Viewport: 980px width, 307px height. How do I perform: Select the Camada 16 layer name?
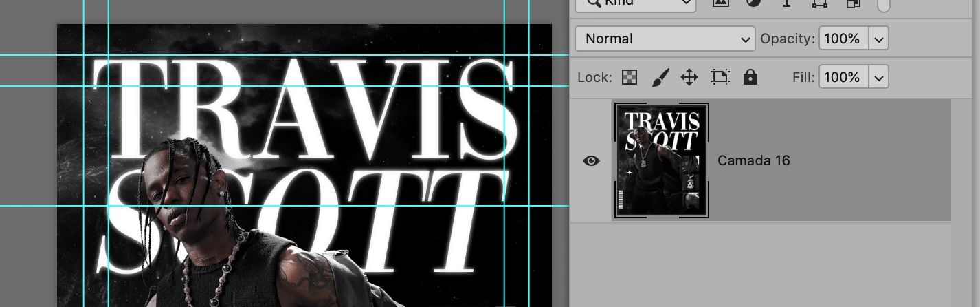click(753, 160)
